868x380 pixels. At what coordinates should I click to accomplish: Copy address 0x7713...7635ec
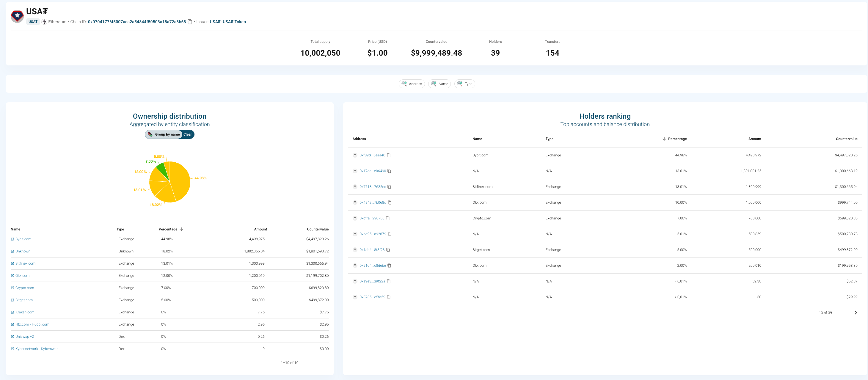[x=389, y=187]
